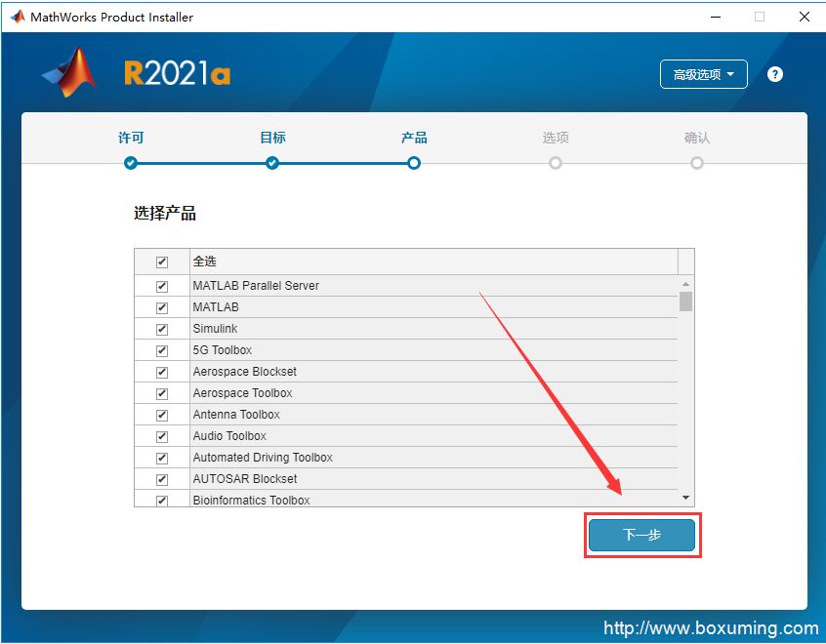Click the scrollbar down arrow

685,498
